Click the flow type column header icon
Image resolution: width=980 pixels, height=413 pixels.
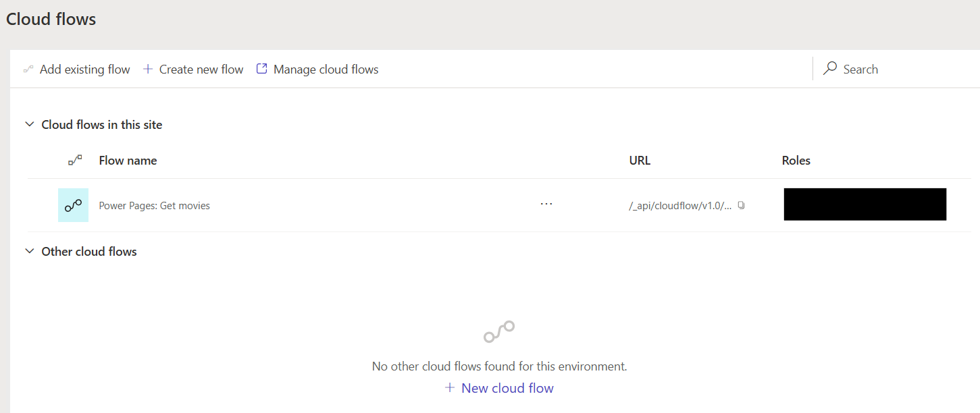tap(75, 161)
